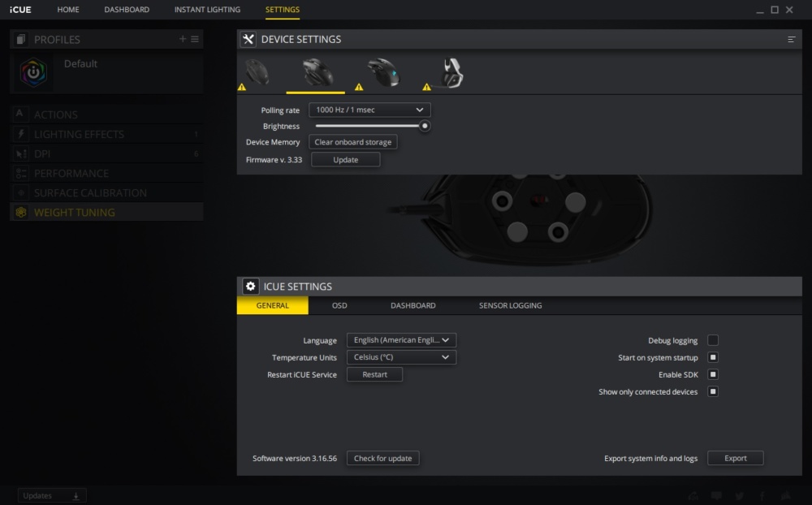The image size is (812, 505).
Task: Select the third mouse with blue light
Action: tap(384, 72)
